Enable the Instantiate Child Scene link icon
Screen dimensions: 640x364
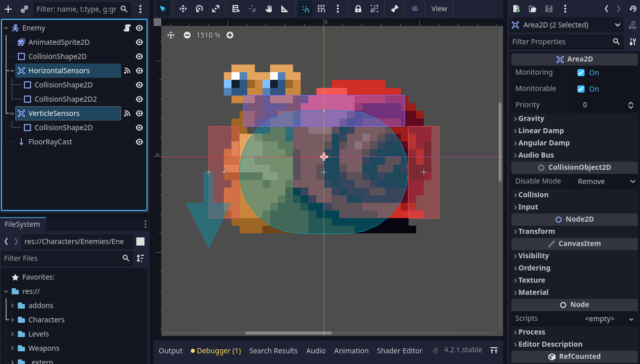click(24, 9)
